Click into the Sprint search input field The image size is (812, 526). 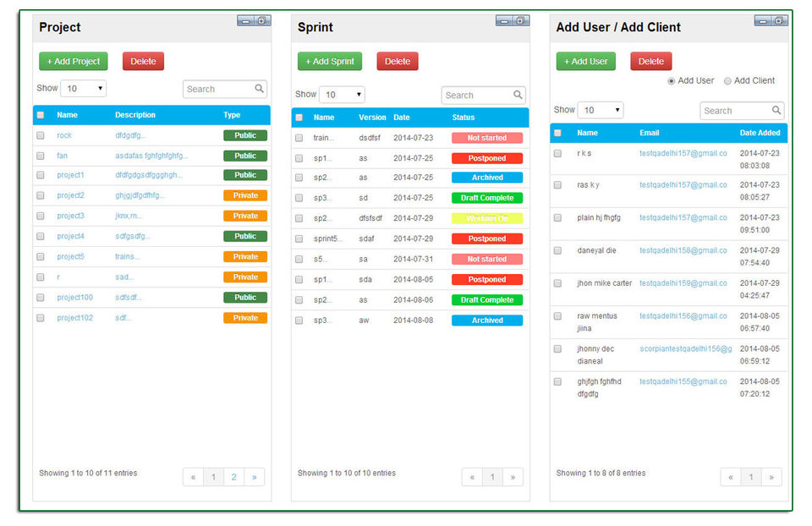point(477,96)
